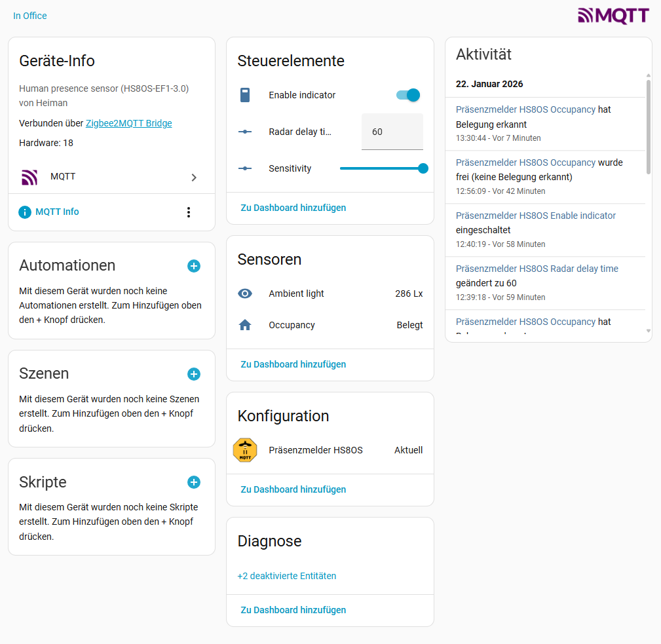Viewport: 661px width, 644px height.
Task: Click the plus icon next to Automationen
Action: (x=194, y=266)
